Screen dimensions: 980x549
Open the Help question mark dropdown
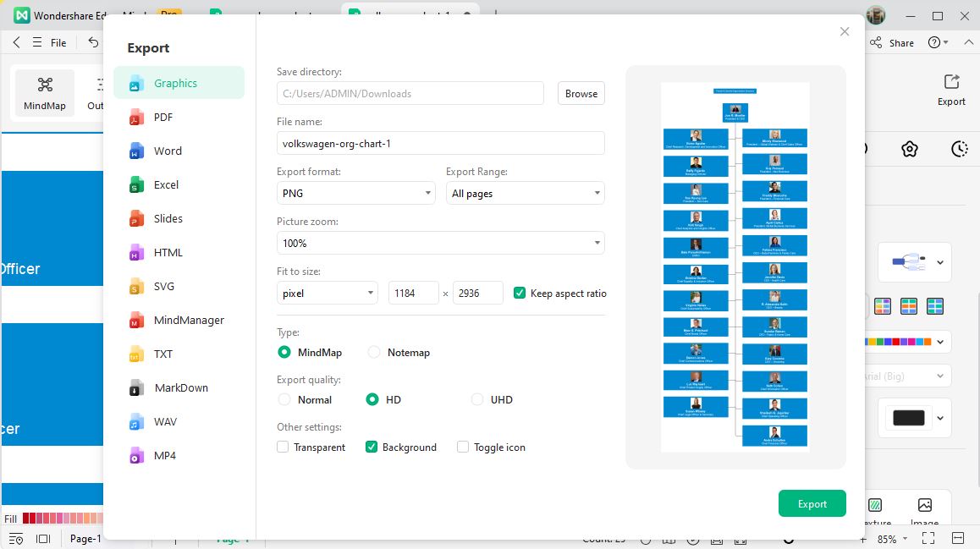click(938, 42)
